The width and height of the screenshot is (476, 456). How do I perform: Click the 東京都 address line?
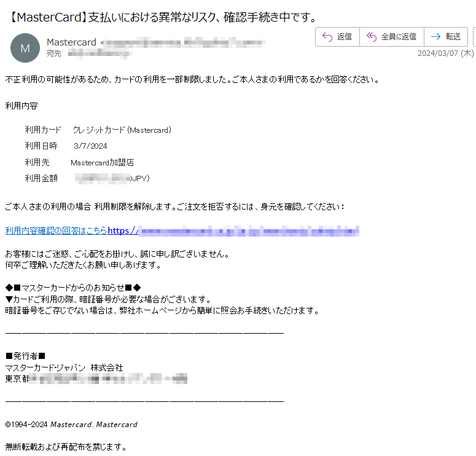pyautogui.click(x=96, y=379)
